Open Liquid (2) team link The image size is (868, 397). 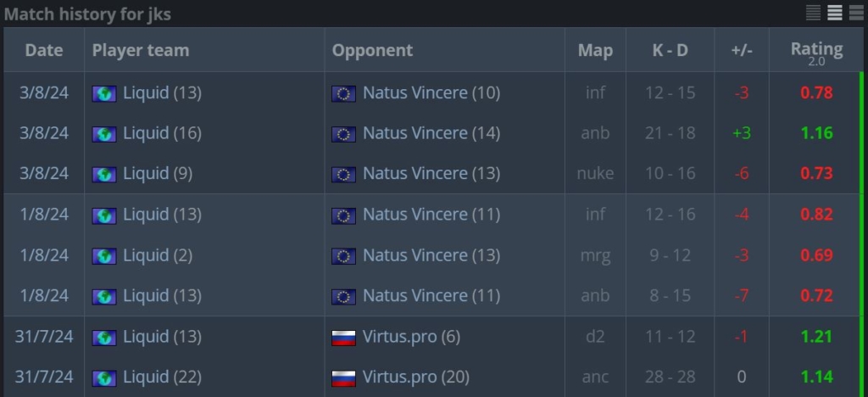(158, 255)
